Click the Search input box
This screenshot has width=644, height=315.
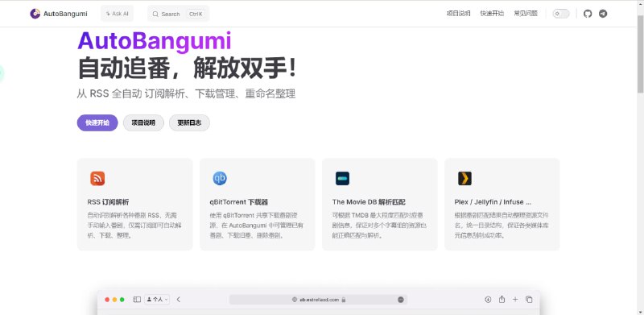tap(178, 14)
